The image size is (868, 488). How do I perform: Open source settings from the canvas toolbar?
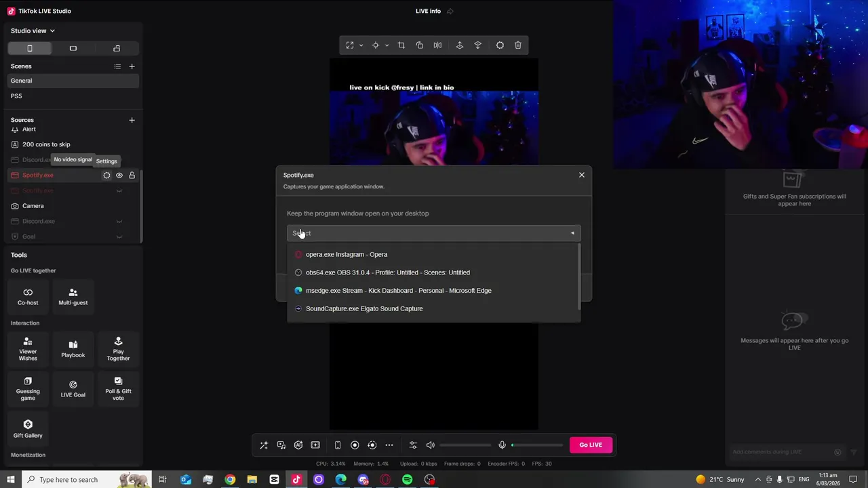(x=500, y=45)
